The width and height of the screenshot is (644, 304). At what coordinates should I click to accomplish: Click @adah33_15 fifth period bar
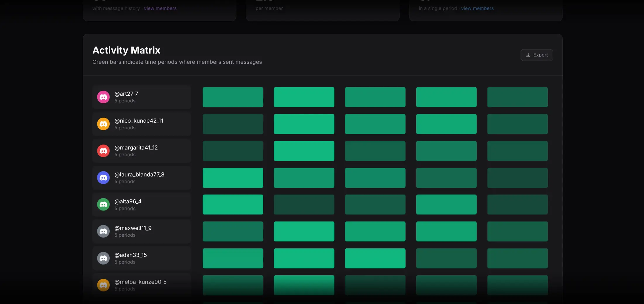(518, 258)
